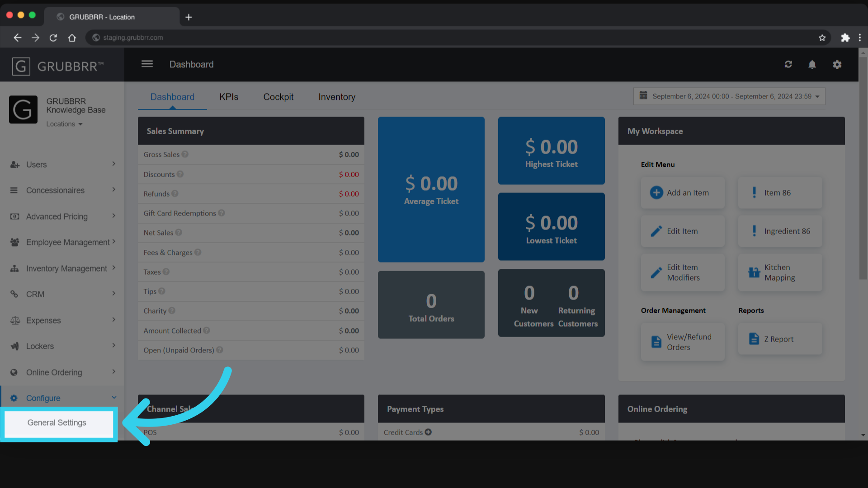This screenshot has height=488, width=868.
Task: Open the notifications bell
Action: 812,65
